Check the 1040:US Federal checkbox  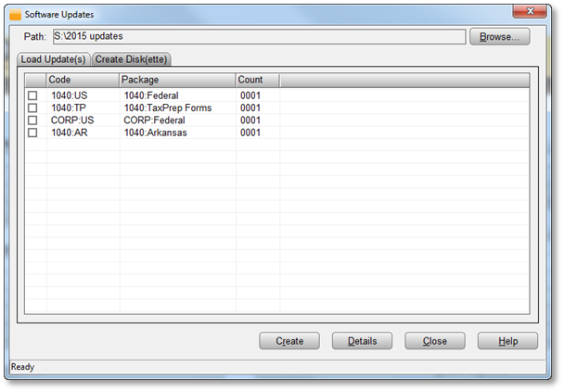pyautogui.click(x=32, y=95)
